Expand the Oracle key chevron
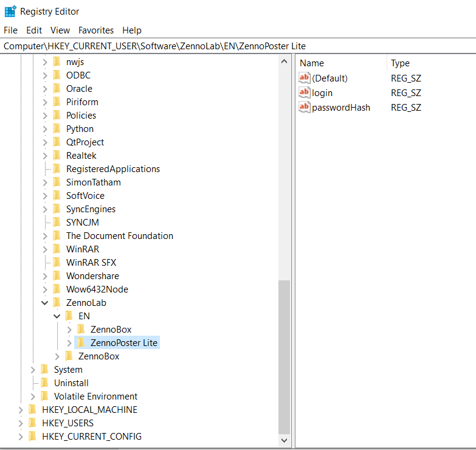Viewport: 476px width, 450px height. coord(45,89)
